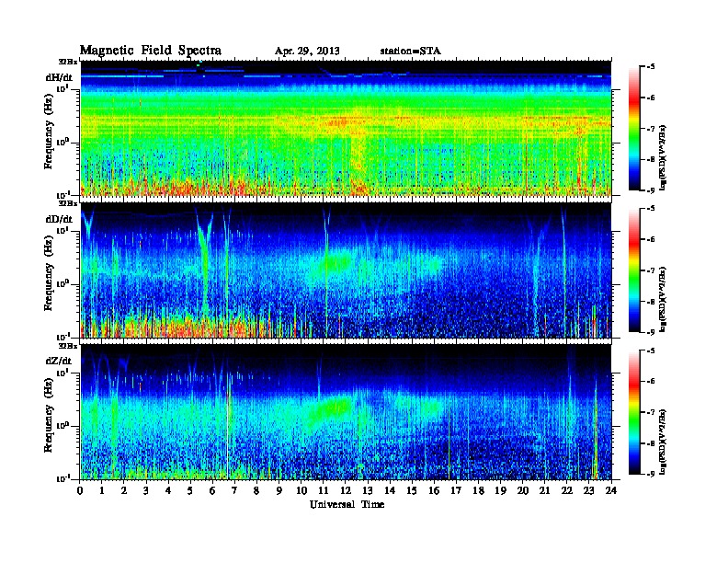This screenshot has height=563, width=728.
Task: Click the time axis tick label '6'
Action: click(x=212, y=490)
